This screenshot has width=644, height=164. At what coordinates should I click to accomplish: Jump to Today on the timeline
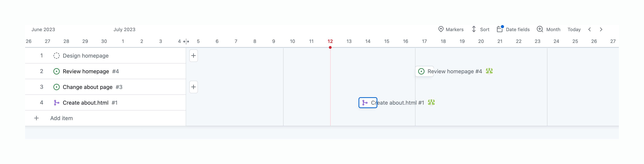click(574, 29)
